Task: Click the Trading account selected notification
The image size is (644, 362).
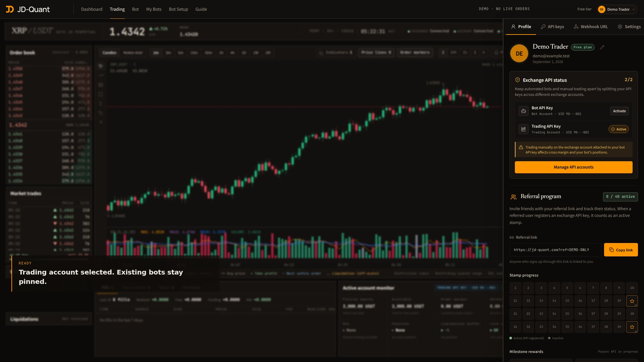Action: tap(116, 274)
